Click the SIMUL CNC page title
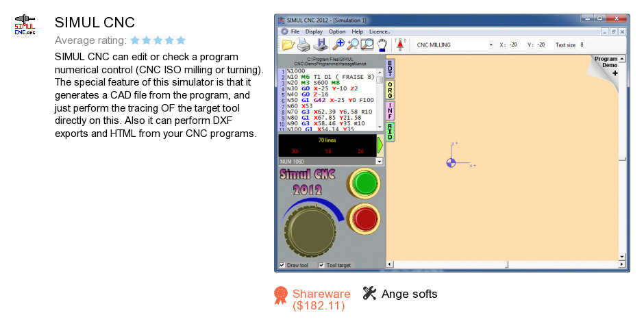644x330 pixels. (x=95, y=22)
